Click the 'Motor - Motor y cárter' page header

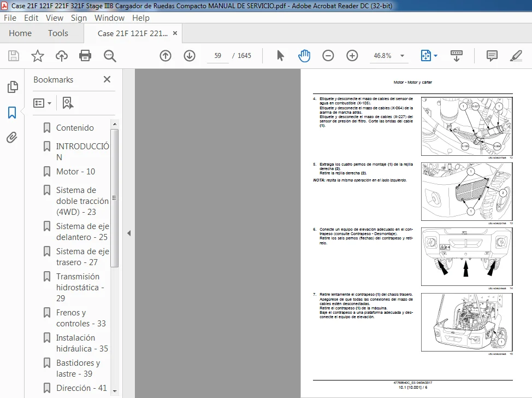tap(412, 82)
